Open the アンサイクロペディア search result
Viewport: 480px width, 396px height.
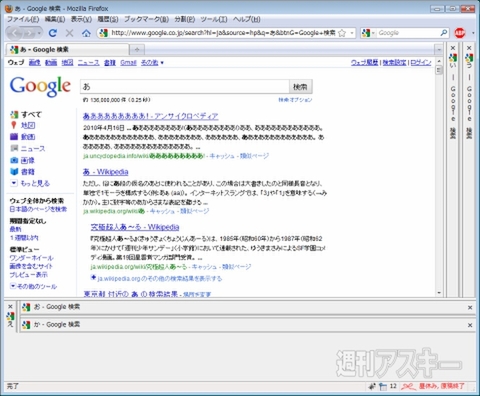[x=151, y=116]
